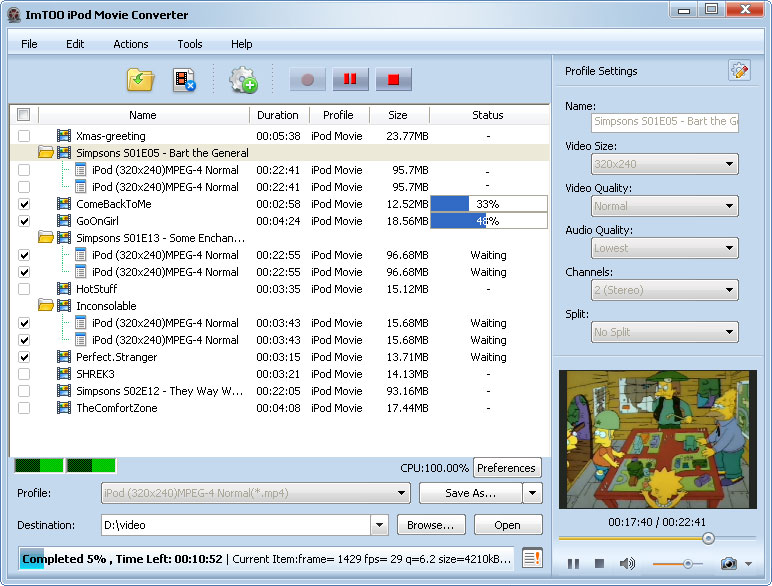Screen dimensions: 772x586
Task: Click the Save As... button
Action: coord(471,493)
